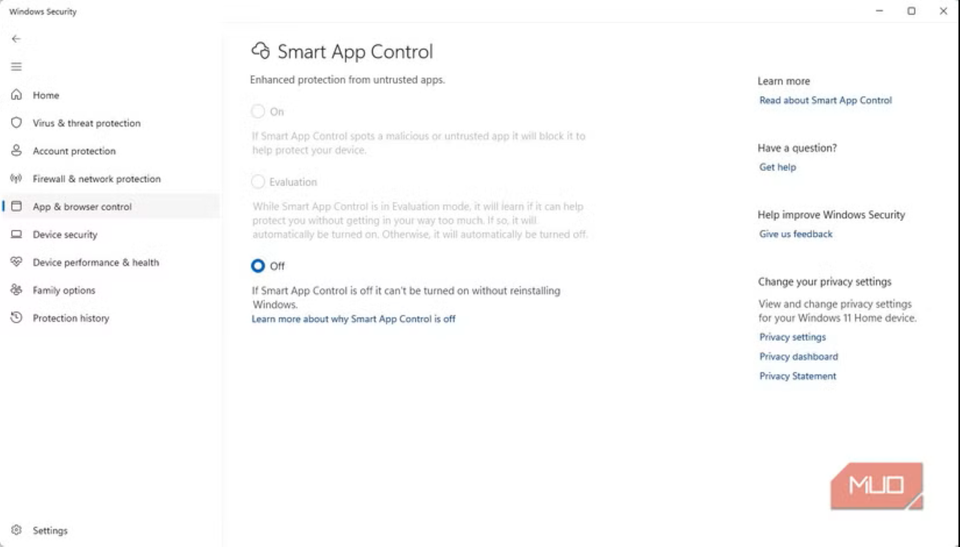Image resolution: width=960 pixels, height=547 pixels.
Task: Click the Device security laptop icon
Action: [16, 235]
